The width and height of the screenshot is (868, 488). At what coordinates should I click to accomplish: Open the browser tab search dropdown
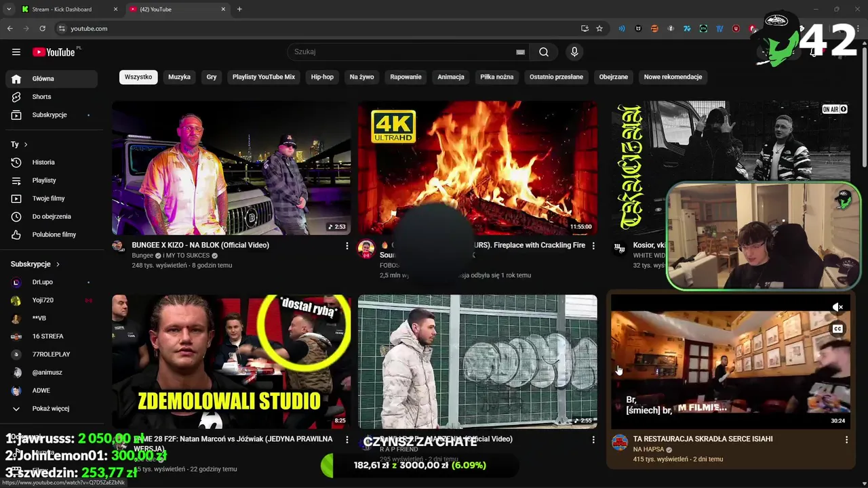(8, 9)
